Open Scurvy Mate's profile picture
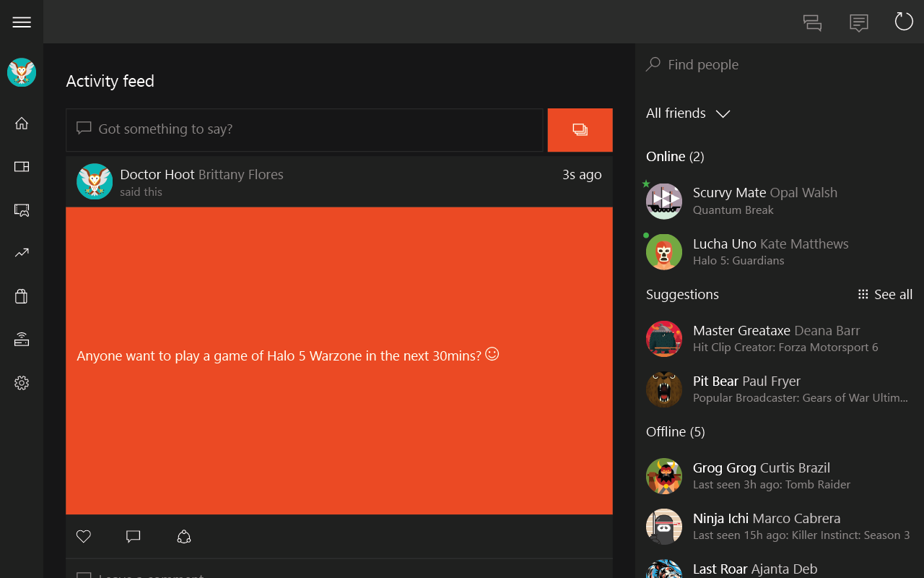 point(663,201)
